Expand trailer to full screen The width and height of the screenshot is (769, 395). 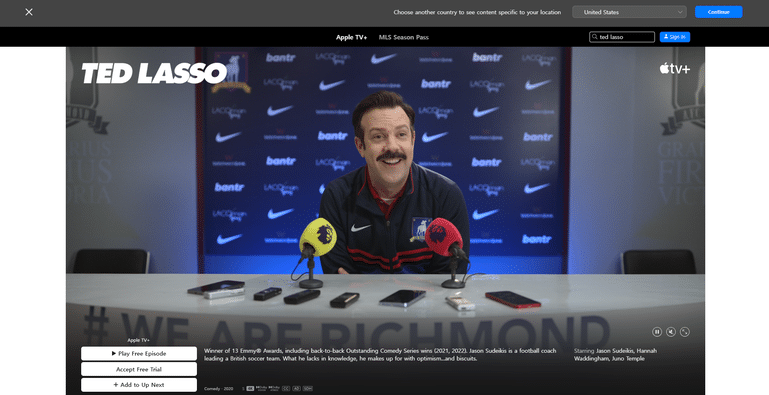point(685,332)
